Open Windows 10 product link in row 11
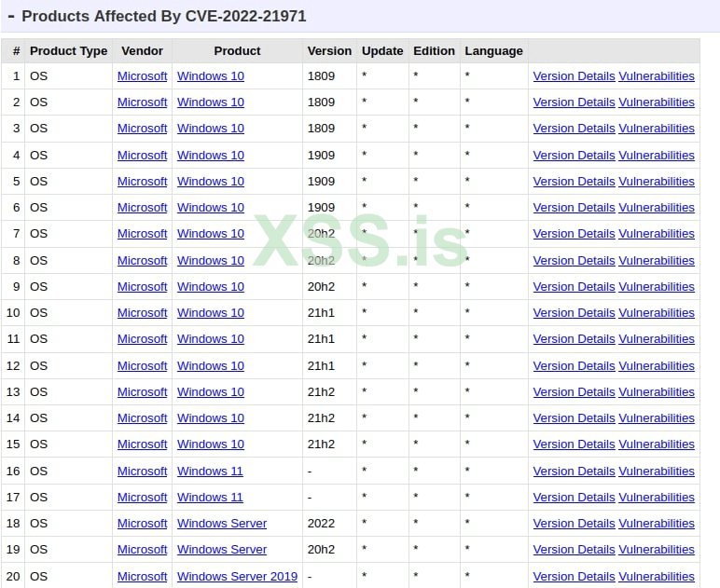720x588 pixels. 211,339
